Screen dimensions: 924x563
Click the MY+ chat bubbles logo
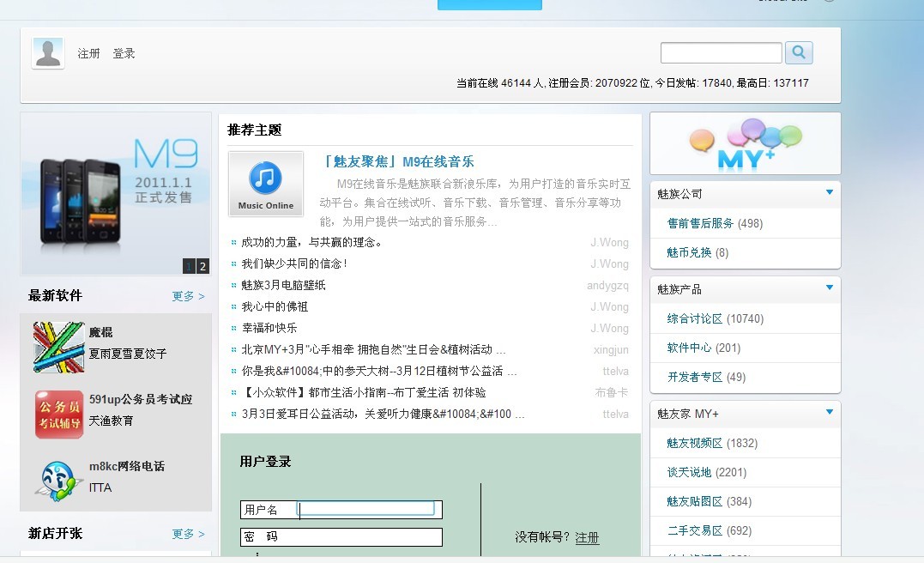(746, 143)
